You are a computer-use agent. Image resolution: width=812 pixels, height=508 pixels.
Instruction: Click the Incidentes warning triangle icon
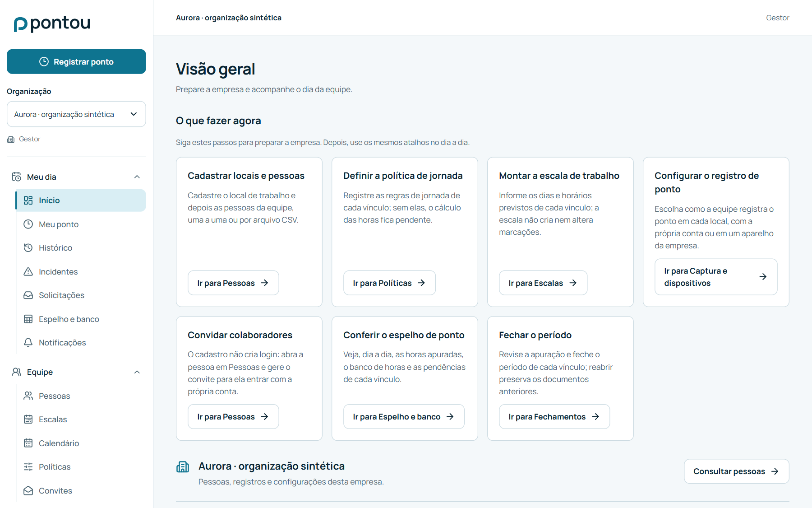pyautogui.click(x=28, y=271)
